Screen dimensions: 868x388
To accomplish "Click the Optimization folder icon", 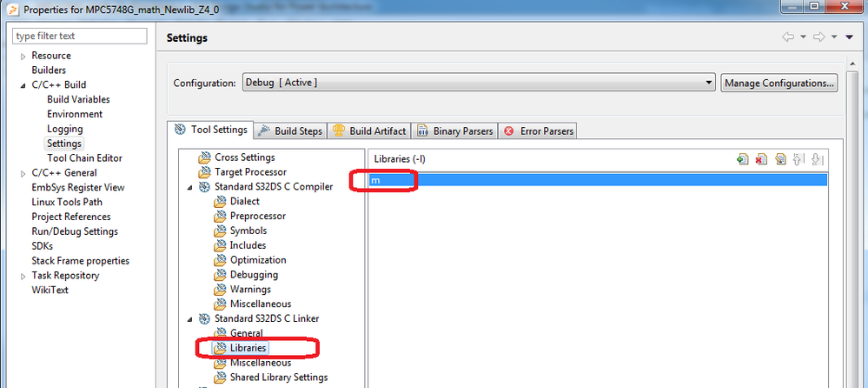I will [x=221, y=260].
